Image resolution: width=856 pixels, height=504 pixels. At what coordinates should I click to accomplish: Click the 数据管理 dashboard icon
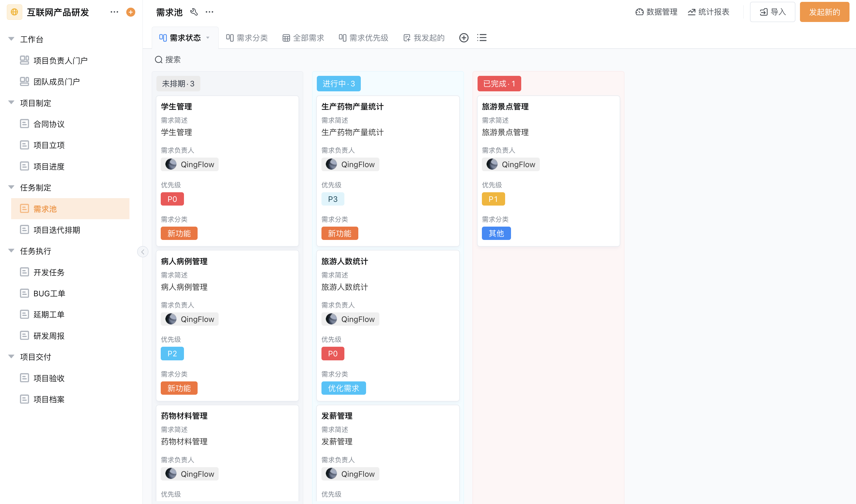pos(639,12)
